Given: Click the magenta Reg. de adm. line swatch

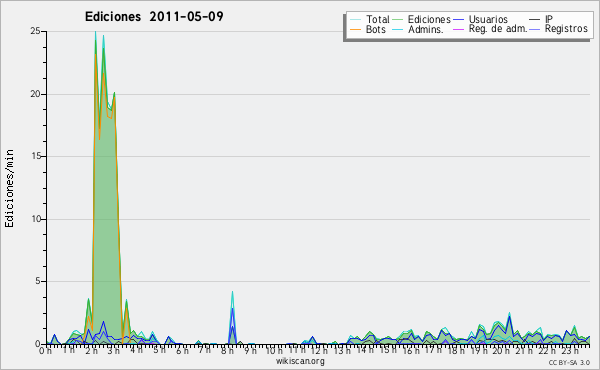Looking at the screenshot, I should (458, 29).
